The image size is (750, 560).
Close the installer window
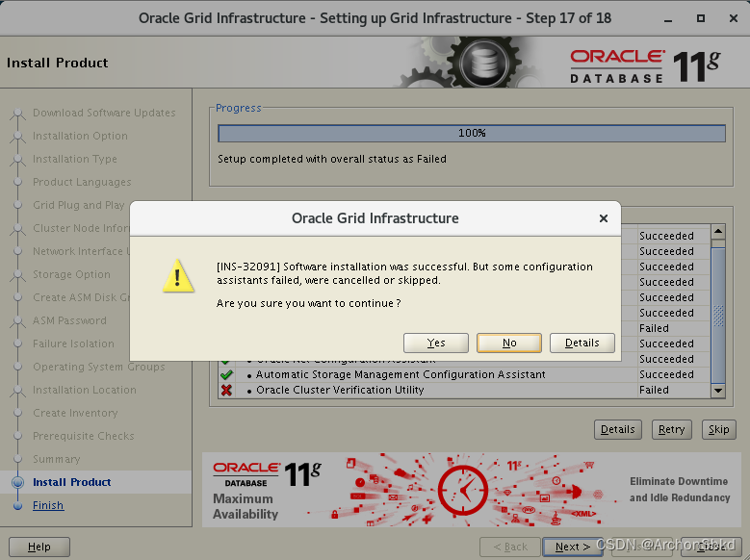(x=734, y=18)
